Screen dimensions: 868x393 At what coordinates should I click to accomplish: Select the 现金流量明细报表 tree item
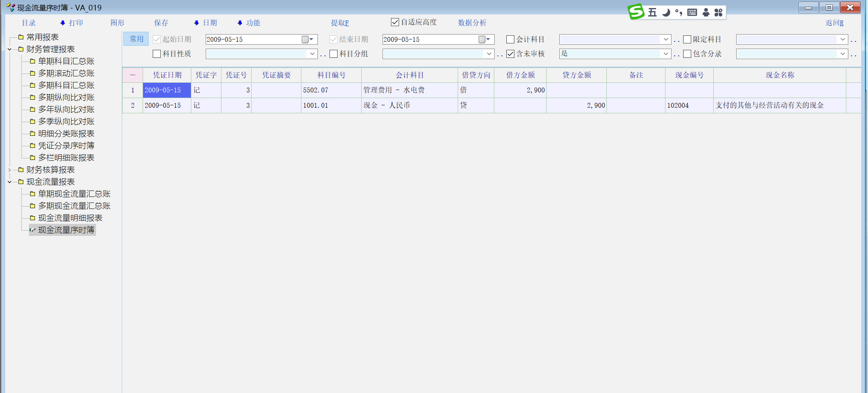click(70, 218)
